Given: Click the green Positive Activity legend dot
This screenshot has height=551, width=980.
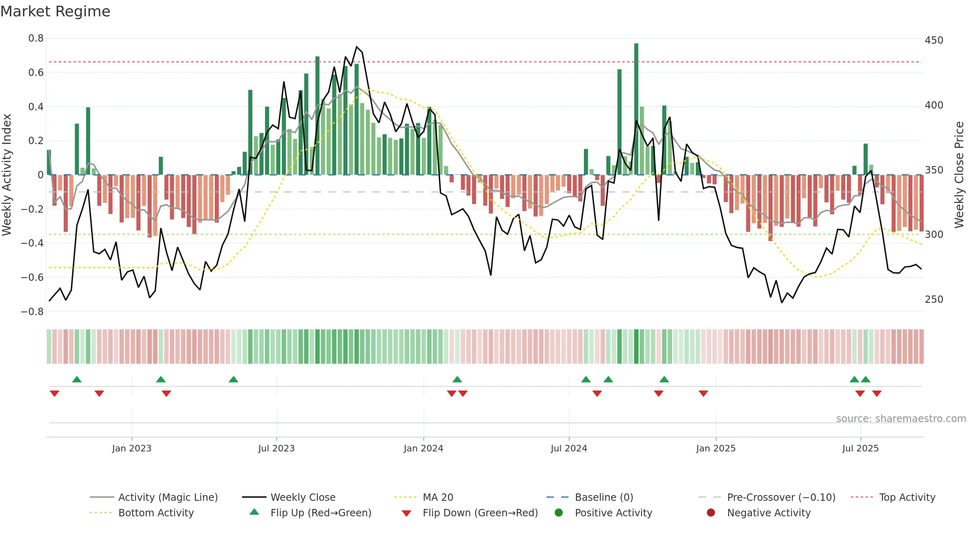Looking at the screenshot, I should coord(559,513).
